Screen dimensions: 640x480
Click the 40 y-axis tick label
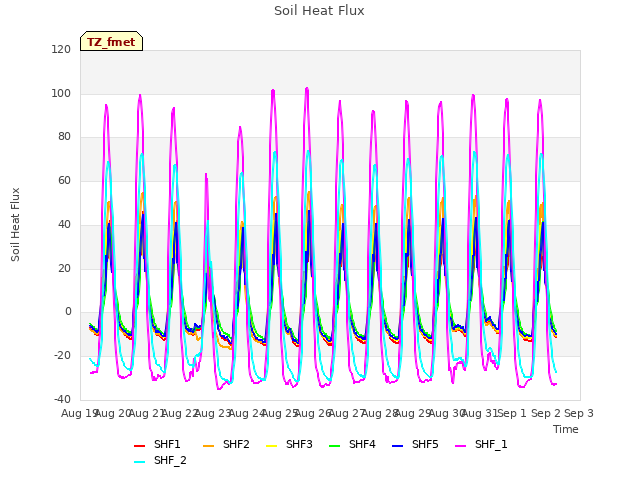pyautogui.click(x=64, y=224)
